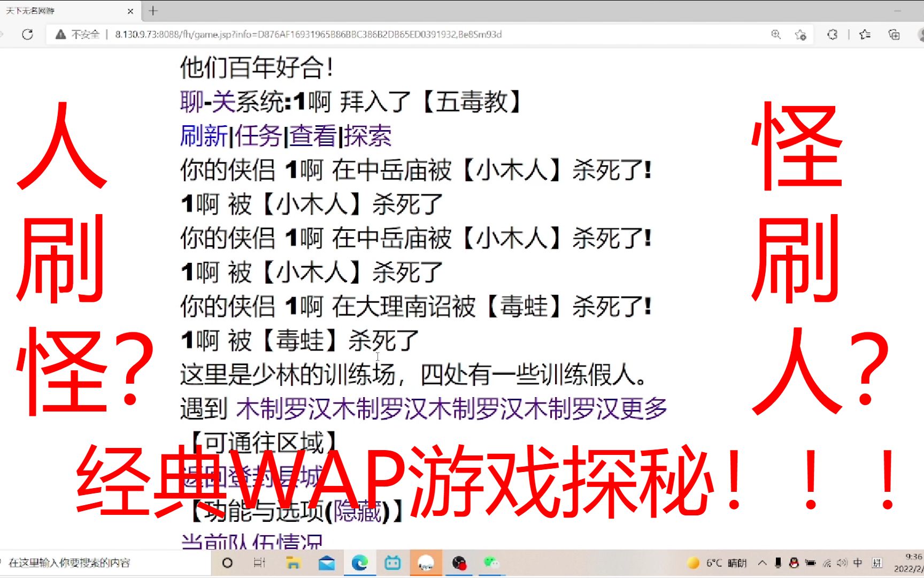
Task: Open the 任务 quests link
Action: pyautogui.click(x=259, y=136)
